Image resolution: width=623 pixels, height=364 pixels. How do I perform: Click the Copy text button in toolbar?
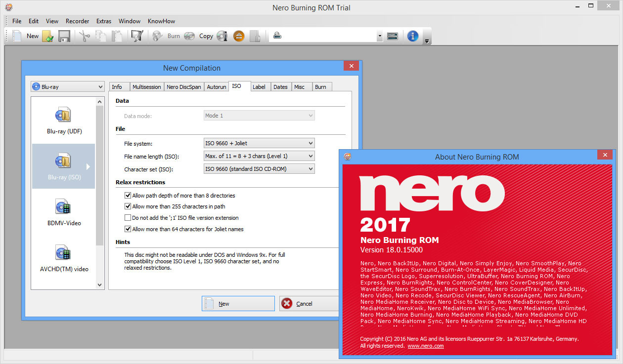point(206,36)
